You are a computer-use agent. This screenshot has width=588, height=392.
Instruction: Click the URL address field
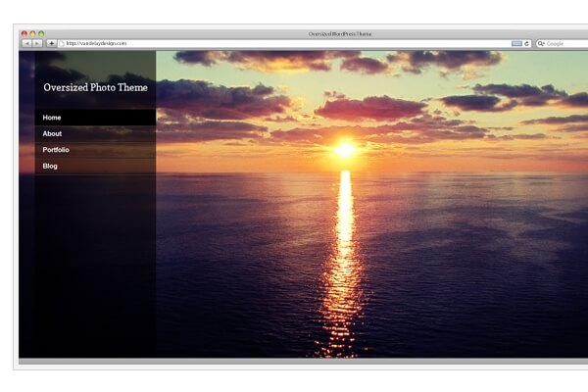coord(294,43)
